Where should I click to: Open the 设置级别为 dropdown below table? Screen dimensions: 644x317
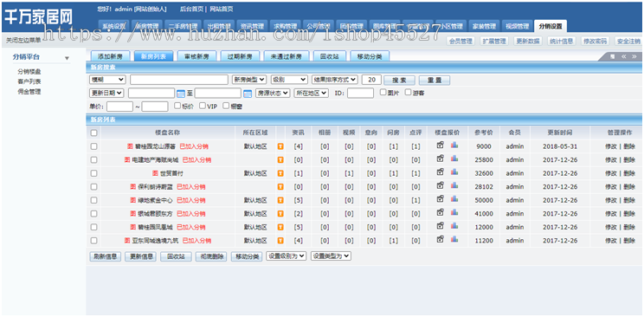point(287,256)
